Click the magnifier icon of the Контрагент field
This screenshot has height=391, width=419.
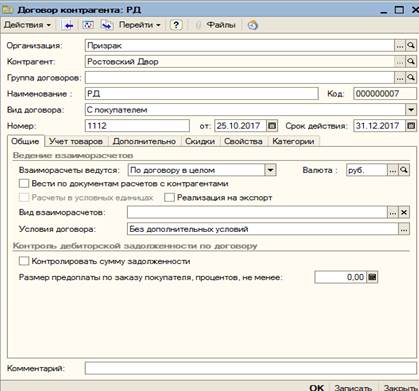tap(411, 61)
